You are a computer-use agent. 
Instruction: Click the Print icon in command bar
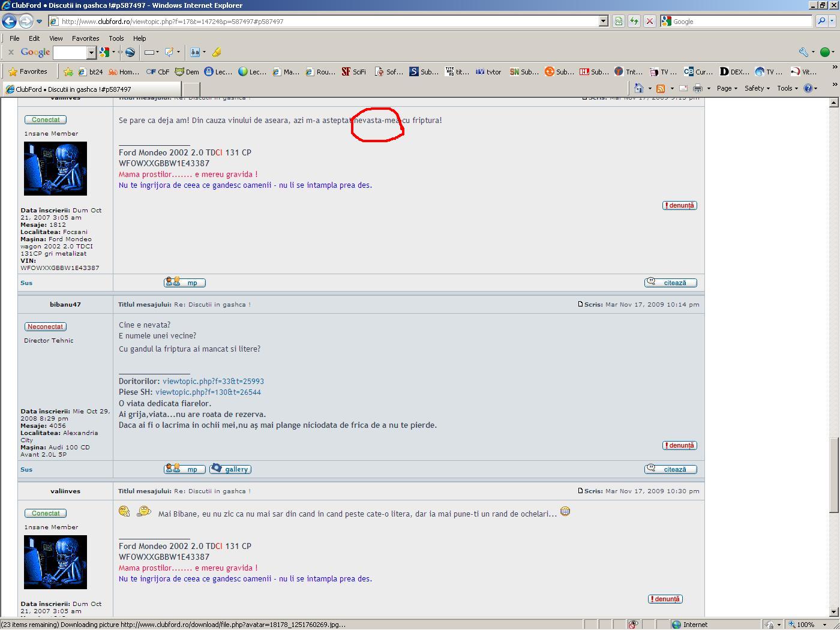coord(697,88)
